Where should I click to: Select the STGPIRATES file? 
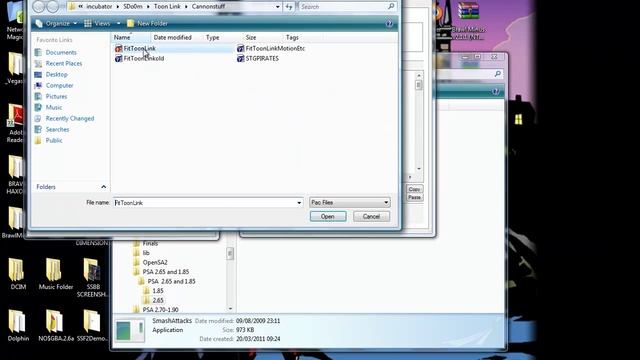(x=258, y=58)
